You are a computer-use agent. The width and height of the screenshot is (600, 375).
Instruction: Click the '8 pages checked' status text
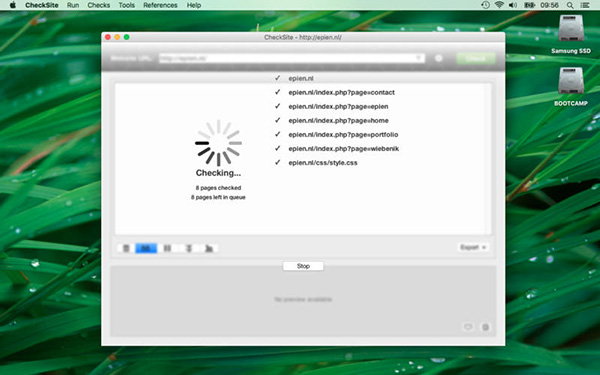point(218,188)
